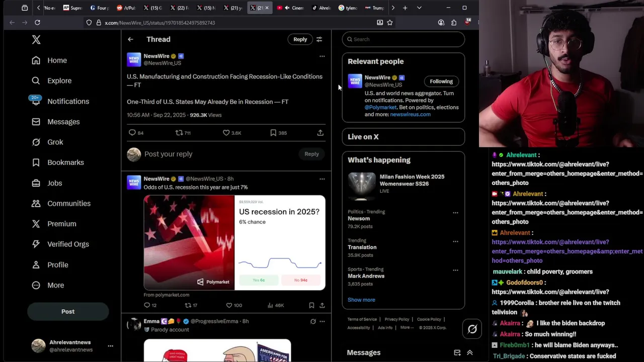Like the main post with 3.6K likes
The height and width of the screenshot is (362, 644).
tap(226, 133)
